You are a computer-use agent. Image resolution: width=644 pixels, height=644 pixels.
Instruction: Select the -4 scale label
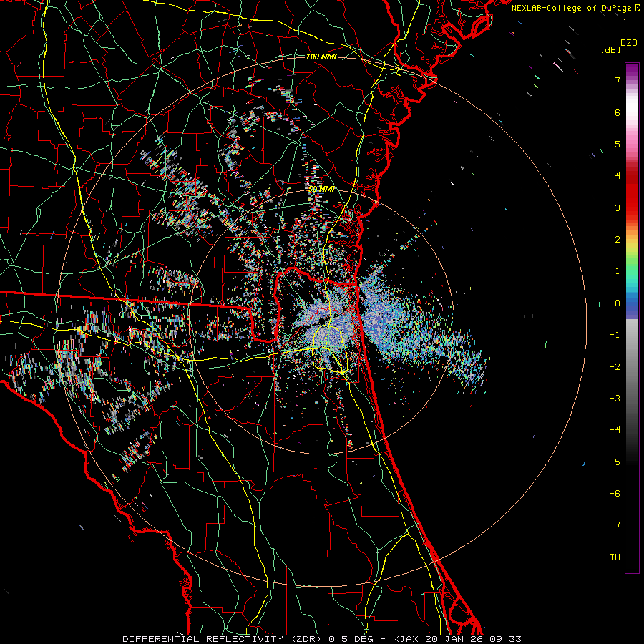[615, 430]
